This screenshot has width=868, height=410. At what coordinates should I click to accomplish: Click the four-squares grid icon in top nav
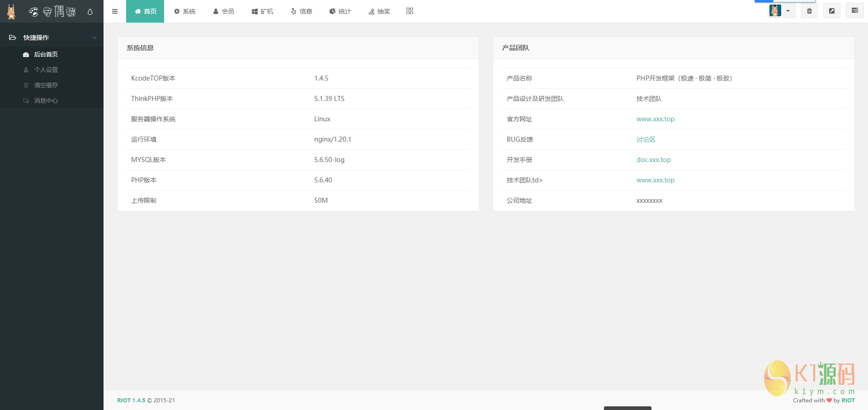[410, 11]
